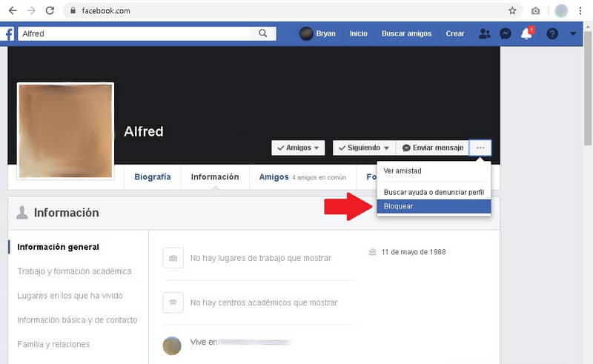Click the Información section person icon
This screenshot has height=364, width=593.
[22, 212]
